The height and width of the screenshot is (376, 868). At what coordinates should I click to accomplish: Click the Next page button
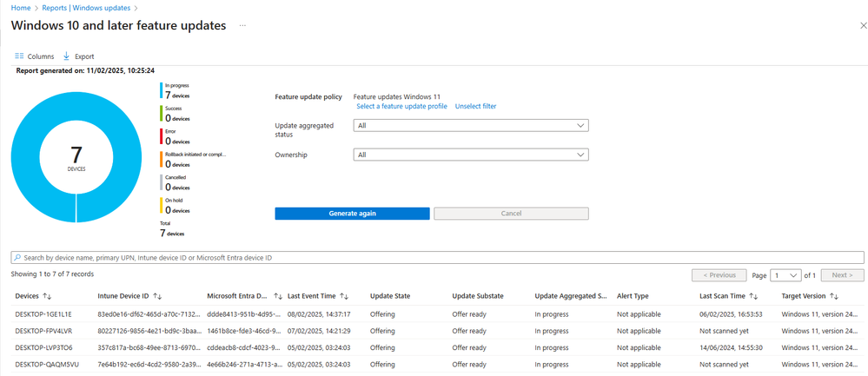pos(843,274)
